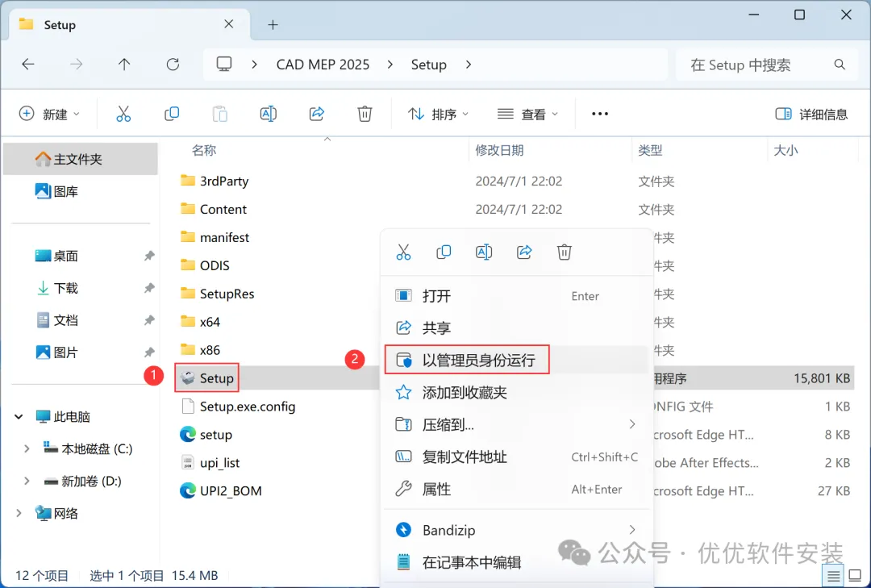
Task: Choose 复制文件地址 in context menu
Action: click(517, 457)
